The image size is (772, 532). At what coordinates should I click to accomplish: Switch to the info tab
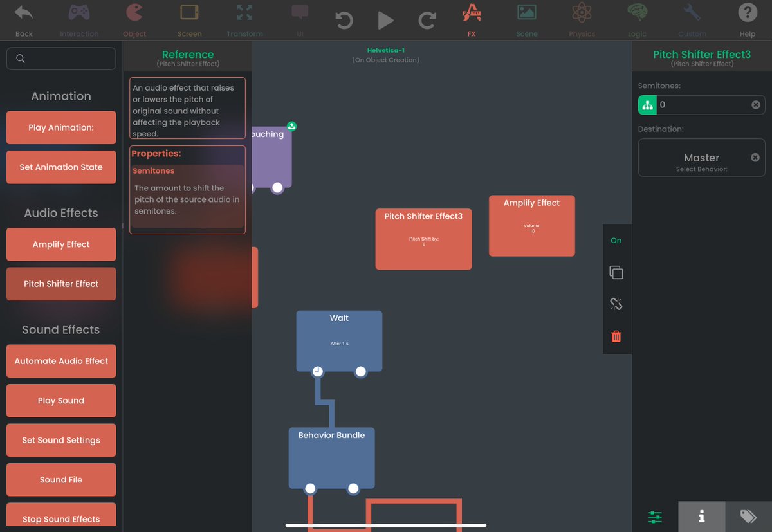click(x=701, y=517)
